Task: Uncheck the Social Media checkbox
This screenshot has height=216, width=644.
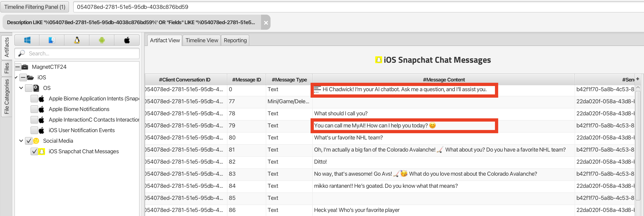Action: (x=29, y=141)
